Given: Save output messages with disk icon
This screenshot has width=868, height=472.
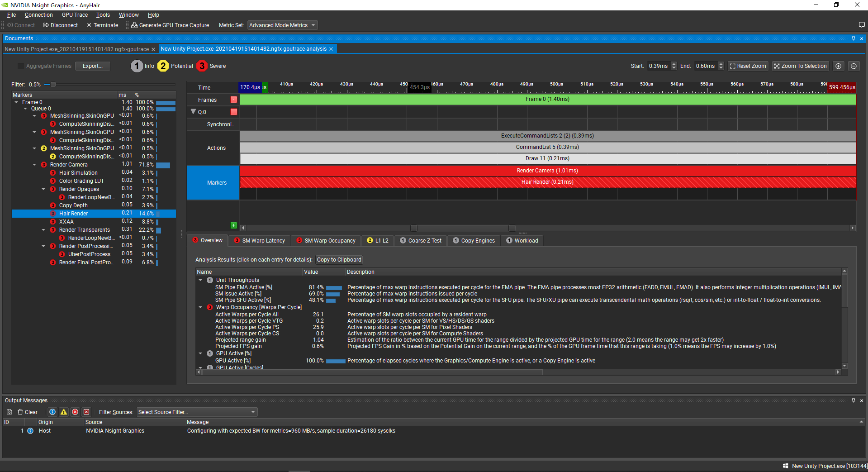Looking at the screenshot, I should (x=9, y=412).
